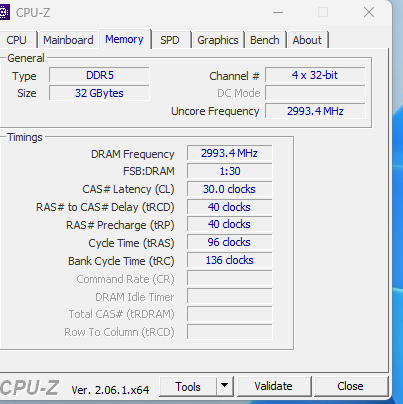Click the CAS# Latency value 30.0 clocks
Viewport: 403px width, 404px height.
[x=229, y=189]
